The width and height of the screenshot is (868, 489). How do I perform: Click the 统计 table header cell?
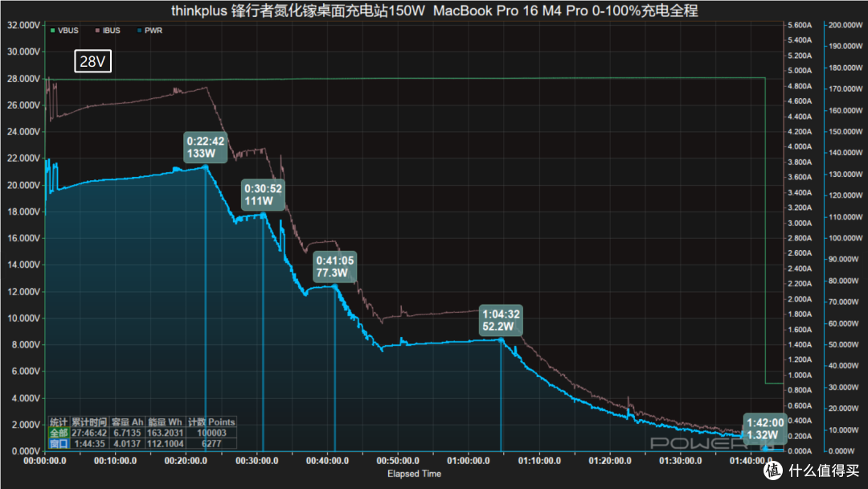pyautogui.click(x=59, y=422)
